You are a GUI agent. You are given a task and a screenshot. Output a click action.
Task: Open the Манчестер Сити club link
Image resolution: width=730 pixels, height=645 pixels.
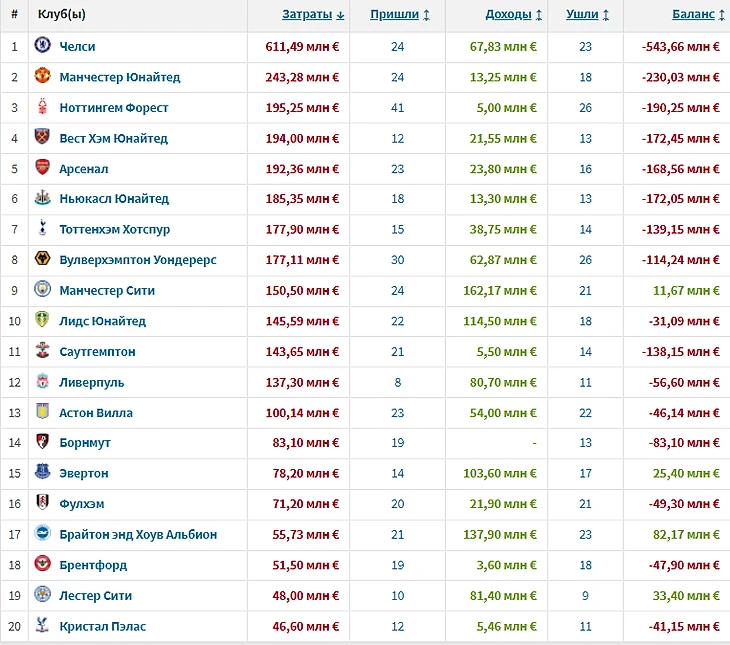pyautogui.click(x=106, y=290)
